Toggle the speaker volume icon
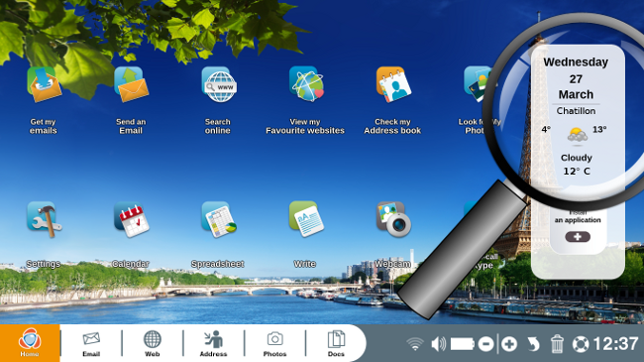 438,344
